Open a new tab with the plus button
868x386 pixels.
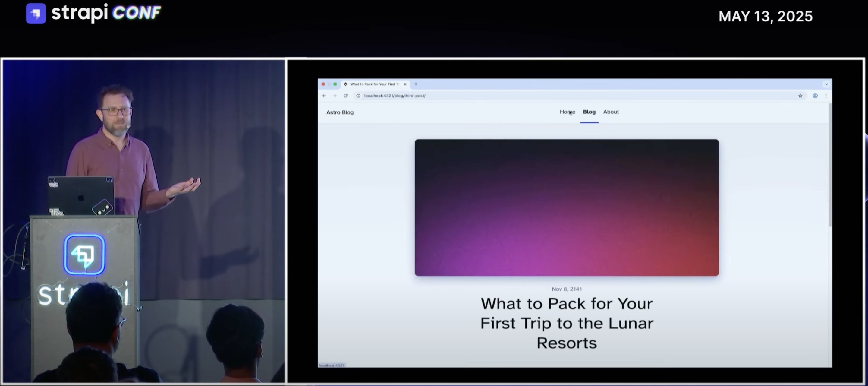coord(416,84)
